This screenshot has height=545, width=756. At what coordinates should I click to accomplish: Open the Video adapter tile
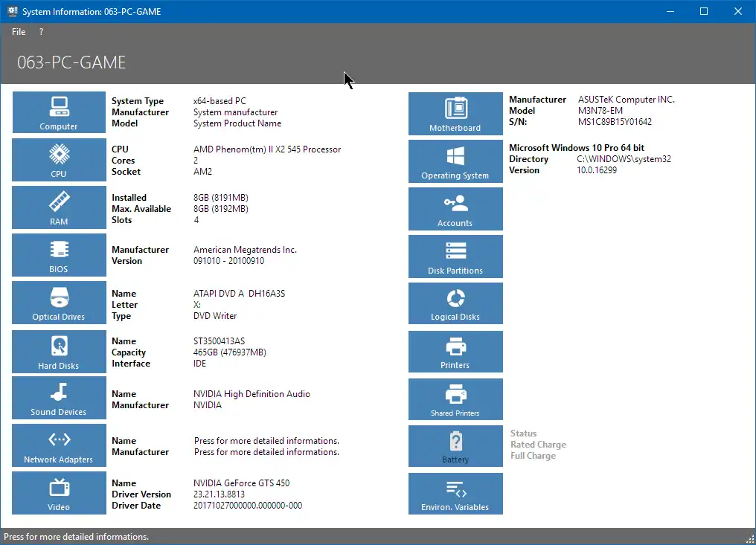59,493
